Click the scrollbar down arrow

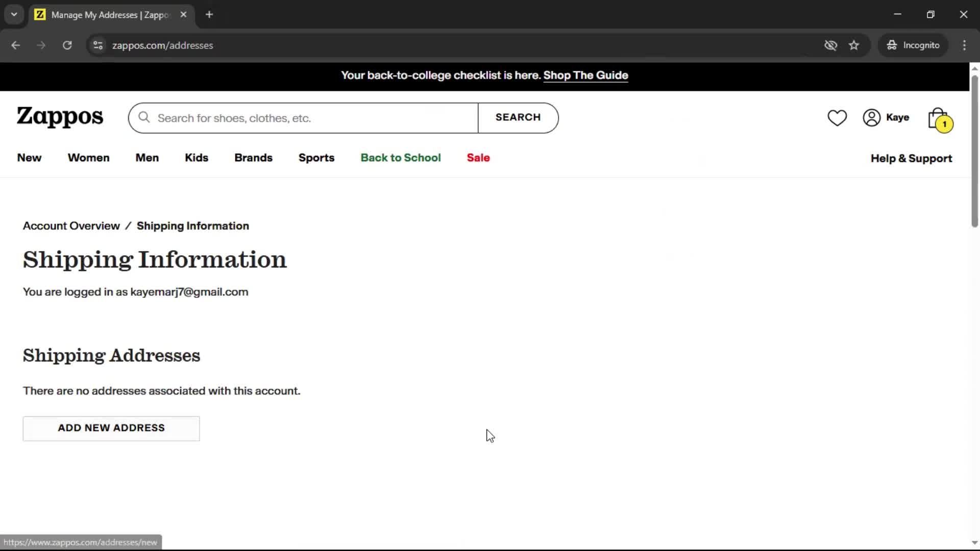tap(974, 543)
